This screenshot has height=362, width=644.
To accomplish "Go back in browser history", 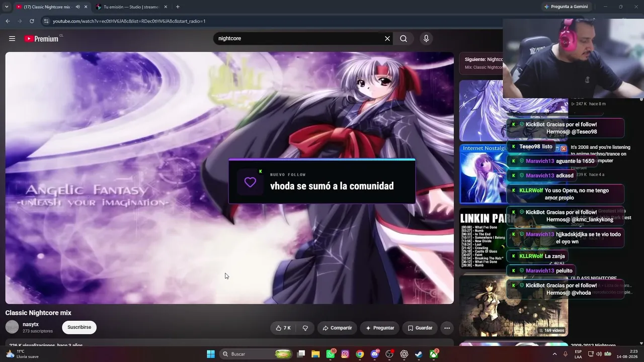I will (8, 21).
